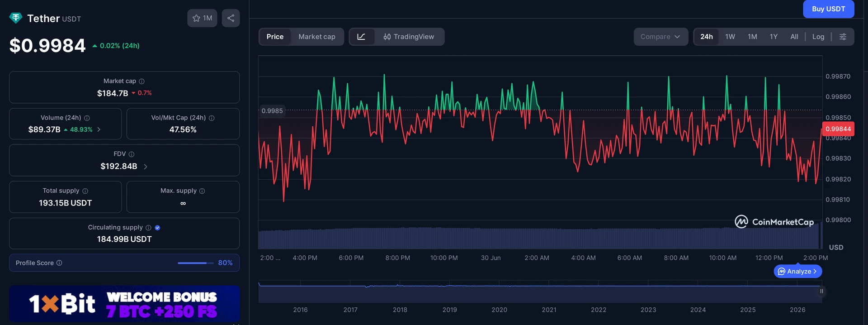Click the 0.9985 reference price label
Screen dimensions: 868x325
272,111
